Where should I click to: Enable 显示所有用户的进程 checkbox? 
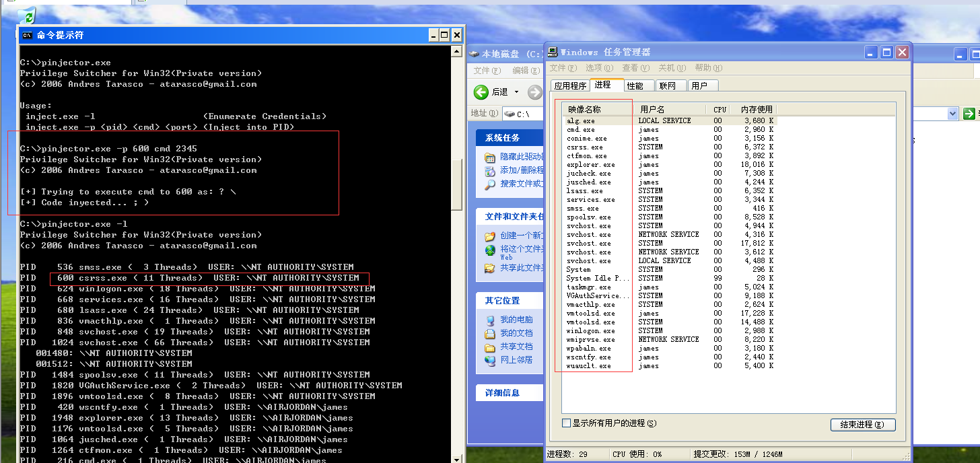(x=566, y=423)
